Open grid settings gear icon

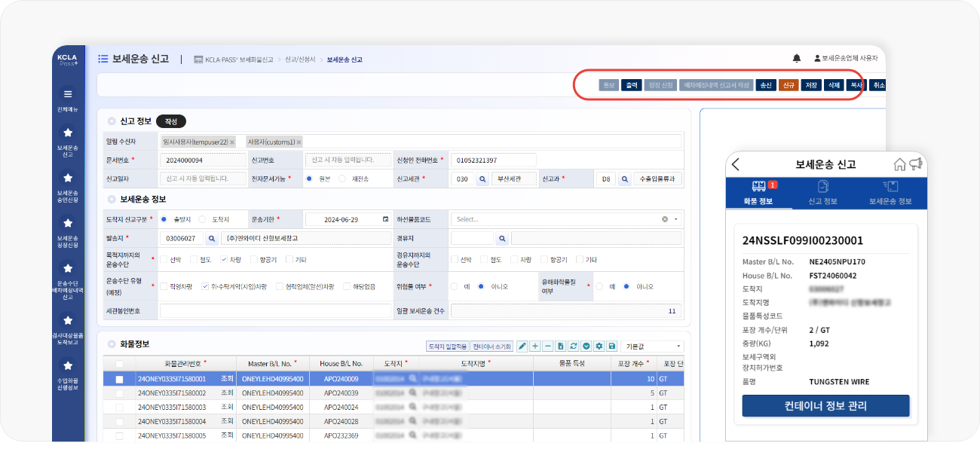tap(599, 346)
